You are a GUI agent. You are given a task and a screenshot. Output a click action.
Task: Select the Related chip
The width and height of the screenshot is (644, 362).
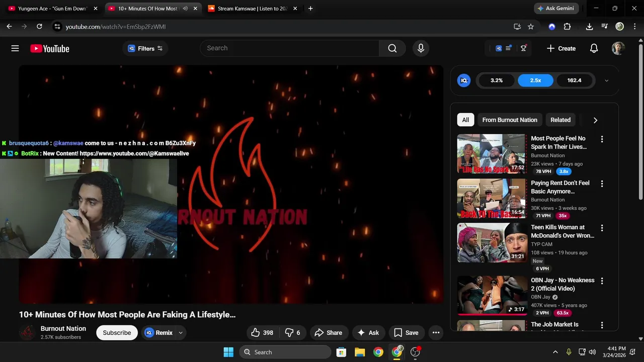pyautogui.click(x=560, y=120)
